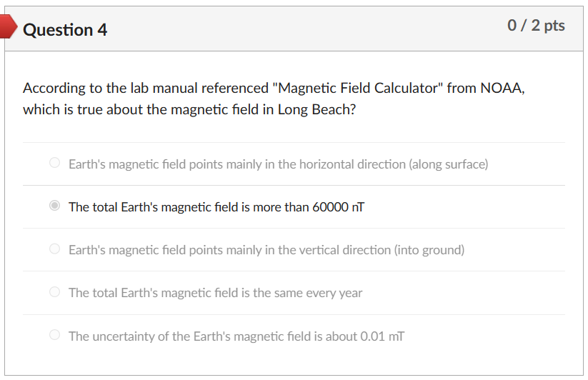588x380 pixels.
Task: Select the radio for more than 60000 nT
Action: [55, 206]
